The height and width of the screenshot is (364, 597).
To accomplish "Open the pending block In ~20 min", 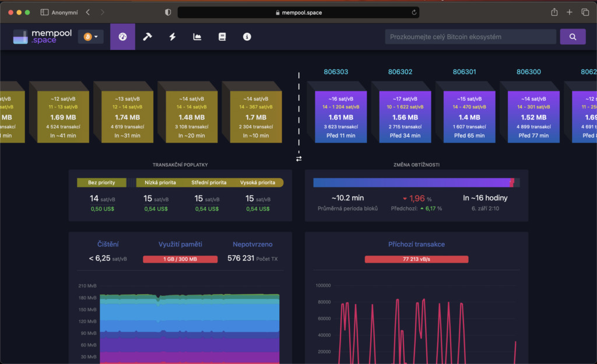I will click(191, 116).
